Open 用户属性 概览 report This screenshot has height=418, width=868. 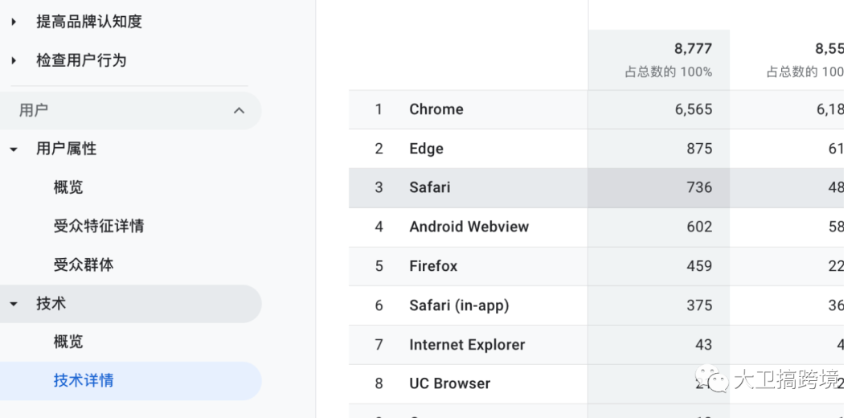tap(68, 187)
